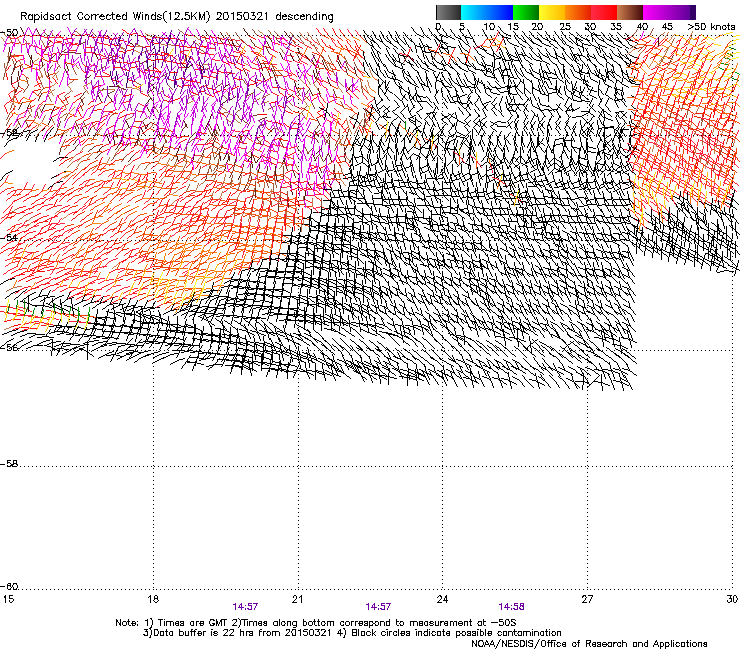Click the blue 10-15 knots legend swatch
The width and height of the screenshot is (740, 650).
click(x=500, y=12)
